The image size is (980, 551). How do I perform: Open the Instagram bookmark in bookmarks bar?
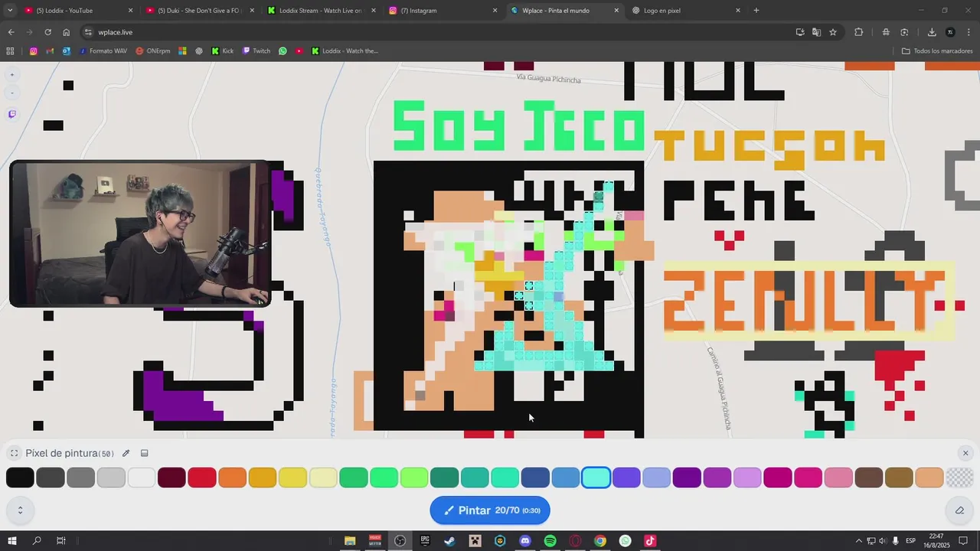tap(34, 51)
